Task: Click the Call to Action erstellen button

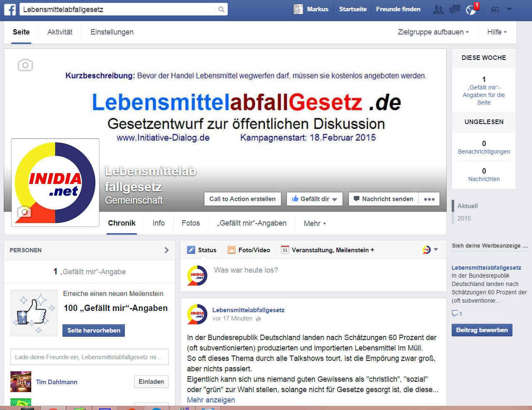Action: (242, 199)
